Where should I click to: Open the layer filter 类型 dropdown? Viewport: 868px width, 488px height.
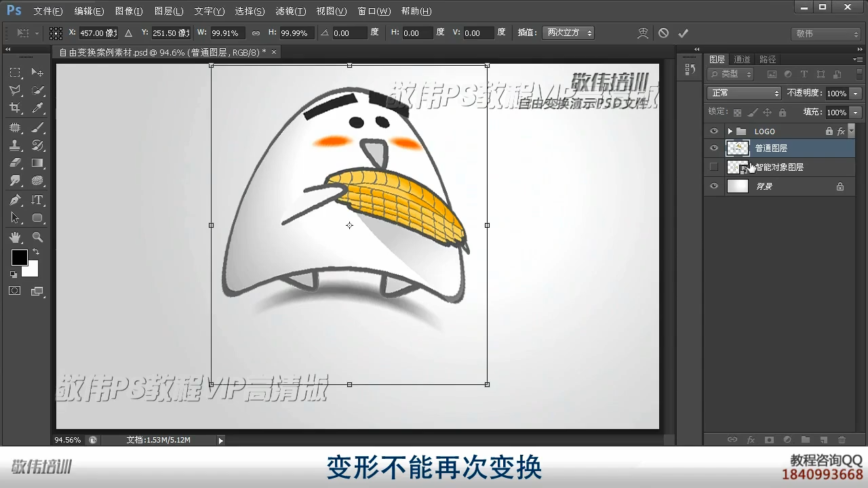click(x=730, y=74)
